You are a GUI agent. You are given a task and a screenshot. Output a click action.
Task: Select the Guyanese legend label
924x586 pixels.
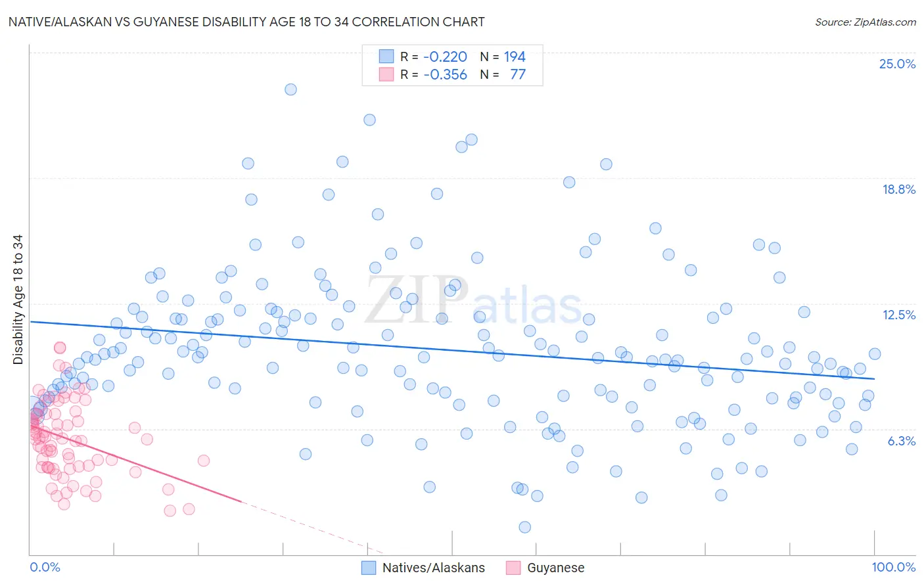point(556,568)
